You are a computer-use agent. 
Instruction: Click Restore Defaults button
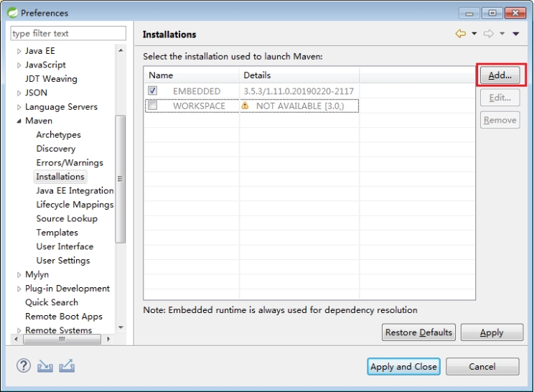click(418, 332)
